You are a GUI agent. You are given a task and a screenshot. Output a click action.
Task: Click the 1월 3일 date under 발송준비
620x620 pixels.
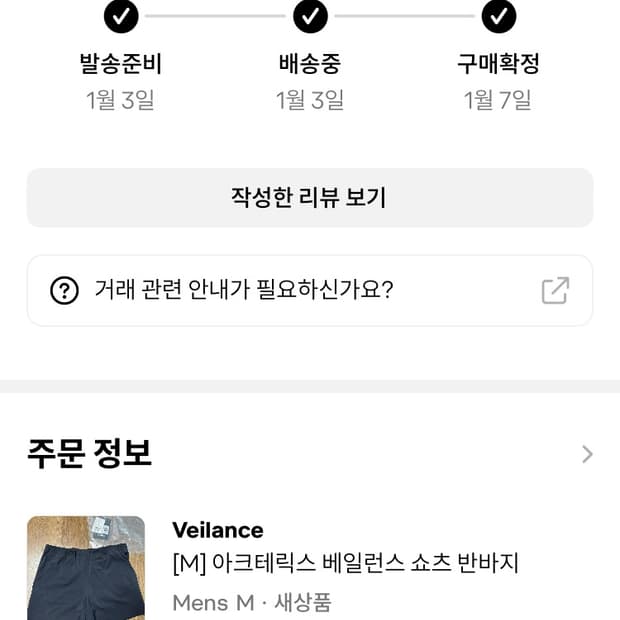(x=121, y=100)
